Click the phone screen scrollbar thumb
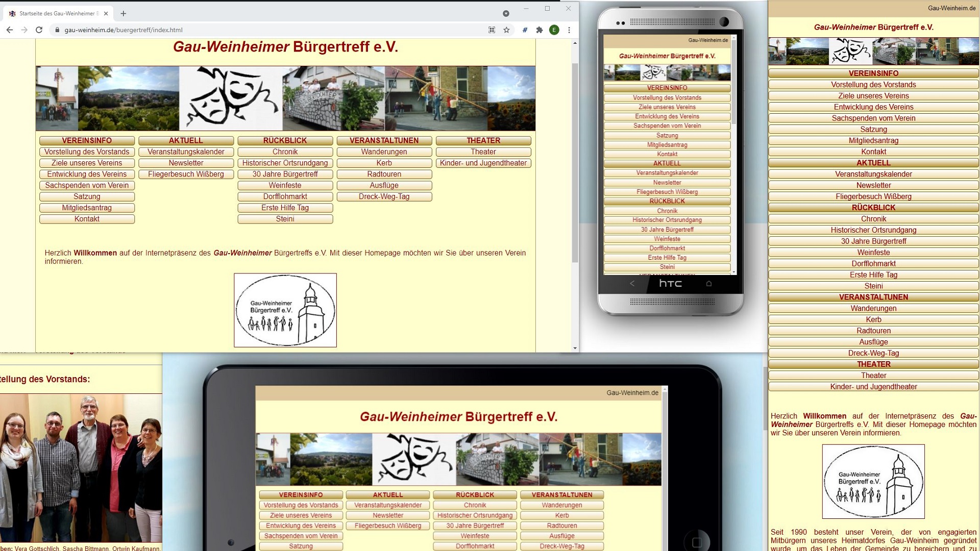 click(734, 82)
